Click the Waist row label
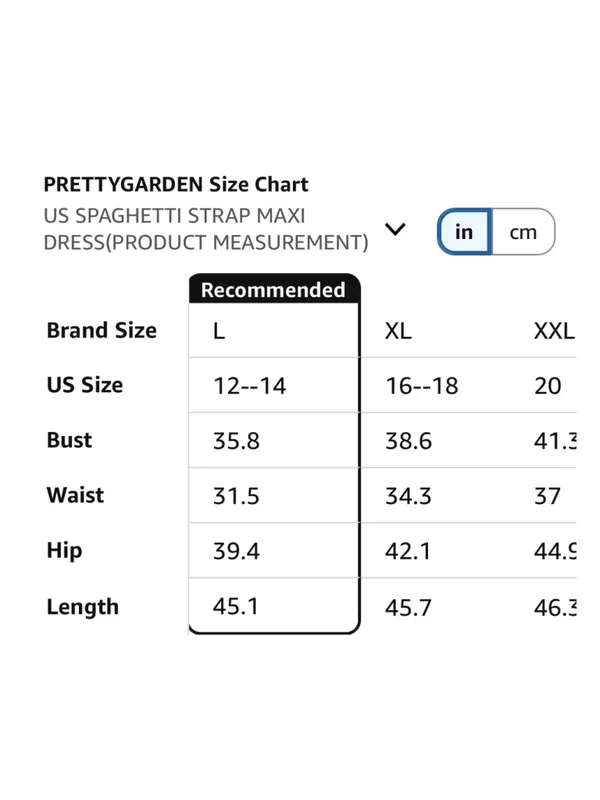Image resolution: width=600 pixels, height=800 pixels. pos(76,495)
